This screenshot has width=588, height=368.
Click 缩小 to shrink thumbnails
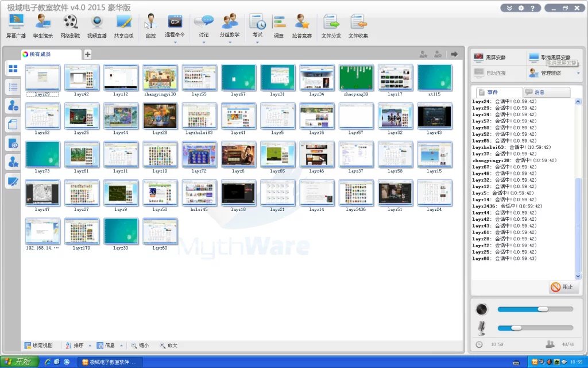[140, 346]
